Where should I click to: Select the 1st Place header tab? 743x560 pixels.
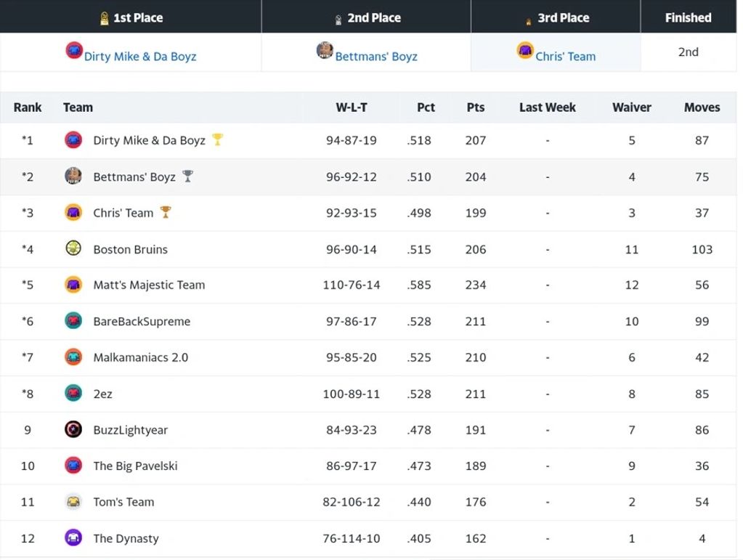click(131, 17)
